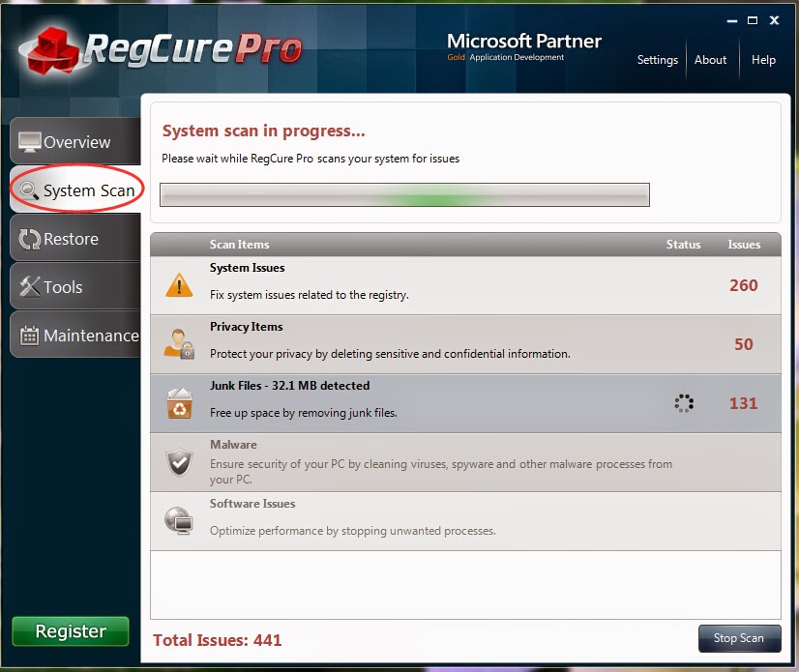
Task: Click the Scan Items column header
Action: [x=239, y=245]
